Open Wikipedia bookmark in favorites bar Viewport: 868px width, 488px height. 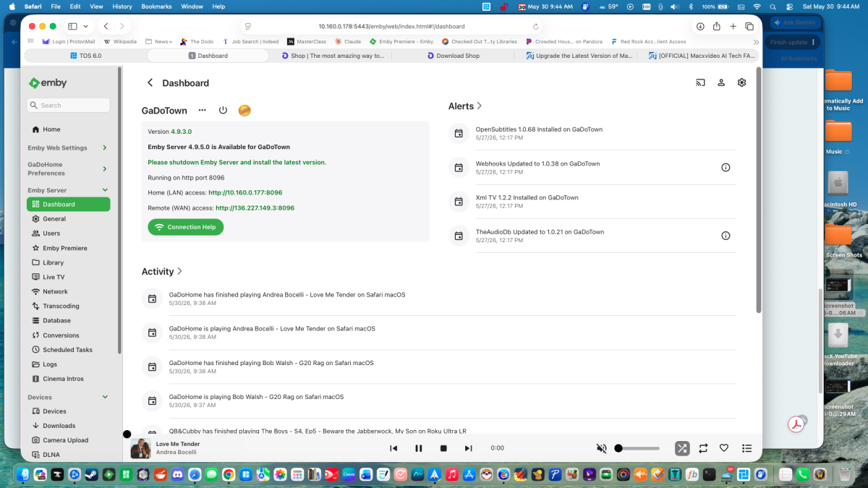pos(121,42)
